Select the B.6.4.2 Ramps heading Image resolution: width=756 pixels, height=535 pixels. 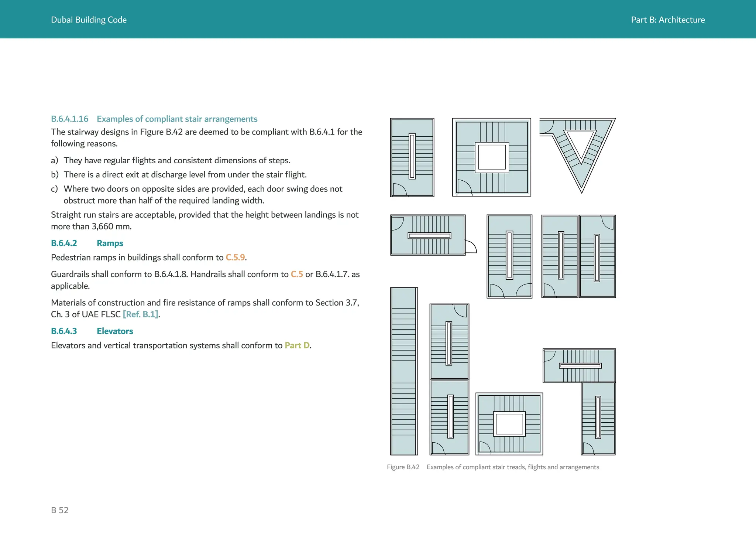click(x=87, y=243)
